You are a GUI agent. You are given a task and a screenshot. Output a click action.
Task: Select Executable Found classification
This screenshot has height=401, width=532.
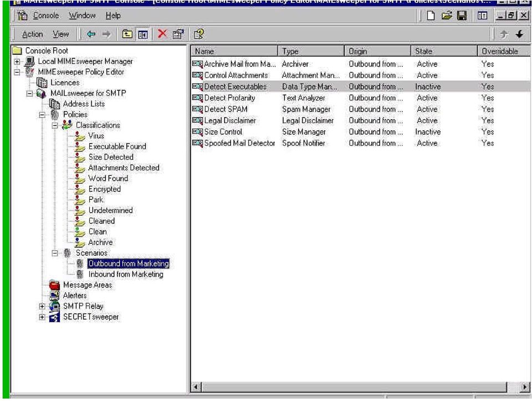point(117,146)
